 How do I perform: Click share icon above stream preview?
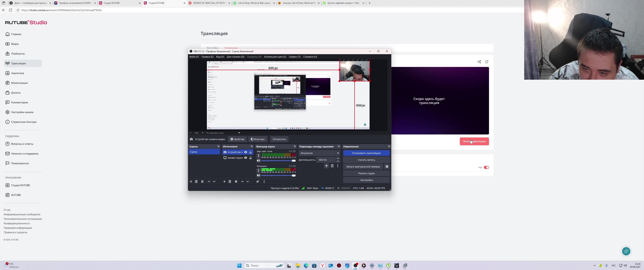tap(479, 62)
